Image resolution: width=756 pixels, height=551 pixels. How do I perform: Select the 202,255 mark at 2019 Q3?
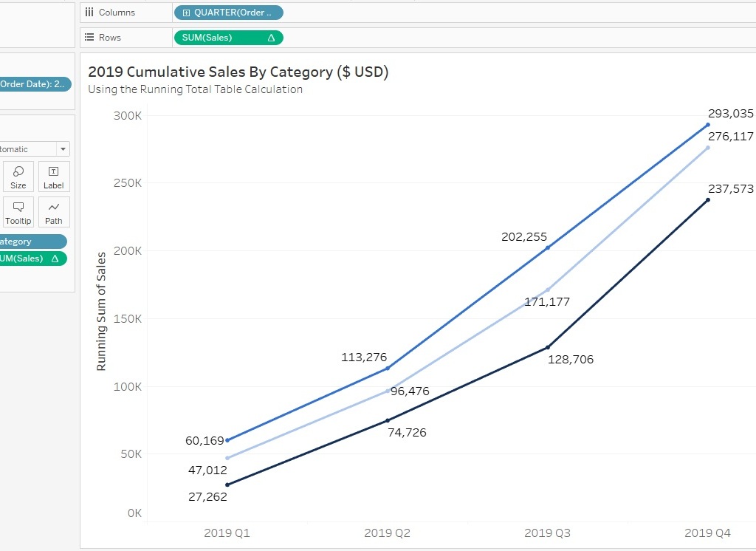coord(547,247)
